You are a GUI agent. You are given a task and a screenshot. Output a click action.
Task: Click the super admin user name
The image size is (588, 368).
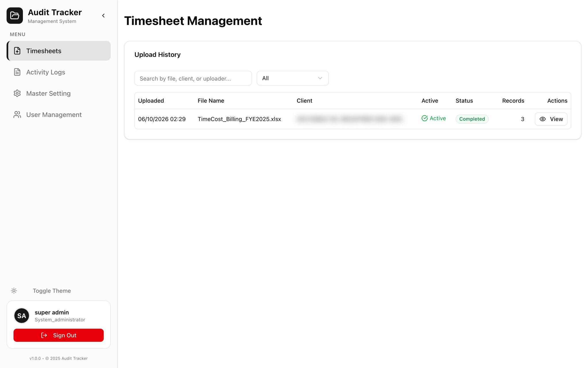[52, 312]
